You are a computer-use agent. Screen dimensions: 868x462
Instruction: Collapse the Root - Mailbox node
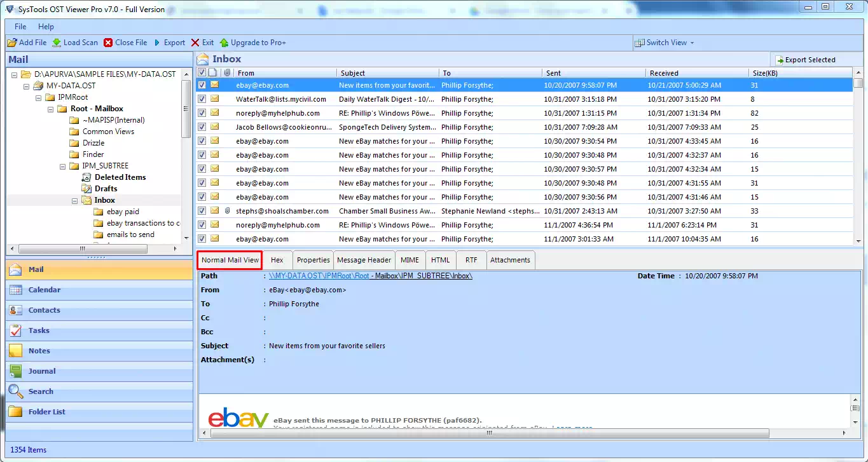tap(50, 109)
